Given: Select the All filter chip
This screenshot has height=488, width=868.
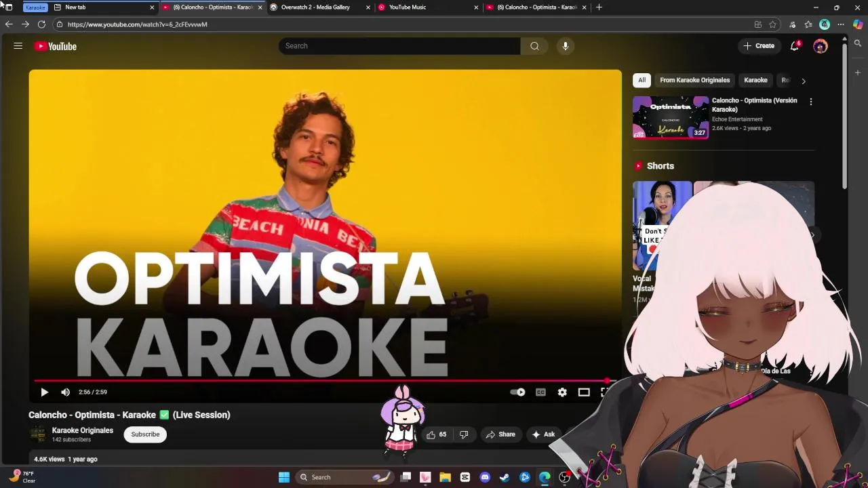Looking at the screenshot, I should (x=642, y=80).
